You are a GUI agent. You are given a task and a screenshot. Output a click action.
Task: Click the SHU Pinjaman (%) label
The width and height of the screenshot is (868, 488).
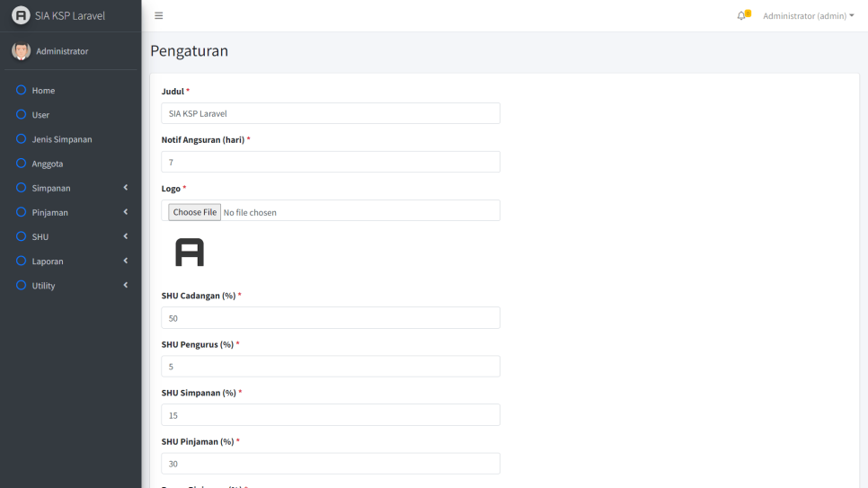(198, 441)
